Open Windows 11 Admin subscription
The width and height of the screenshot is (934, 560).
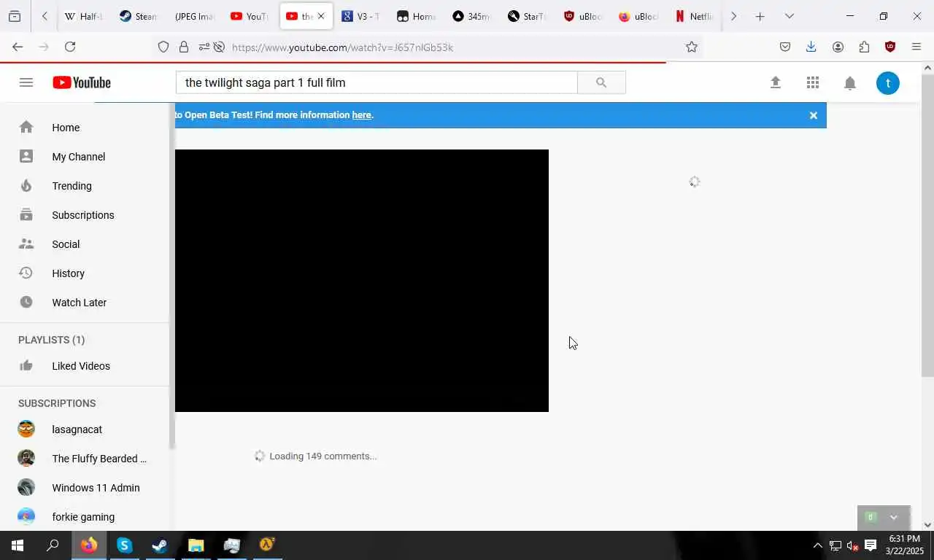[x=85, y=488]
